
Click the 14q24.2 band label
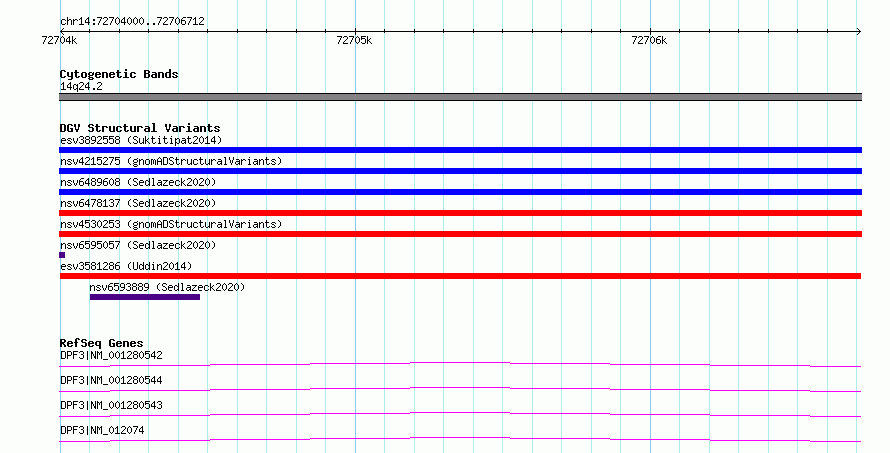click(x=81, y=86)
